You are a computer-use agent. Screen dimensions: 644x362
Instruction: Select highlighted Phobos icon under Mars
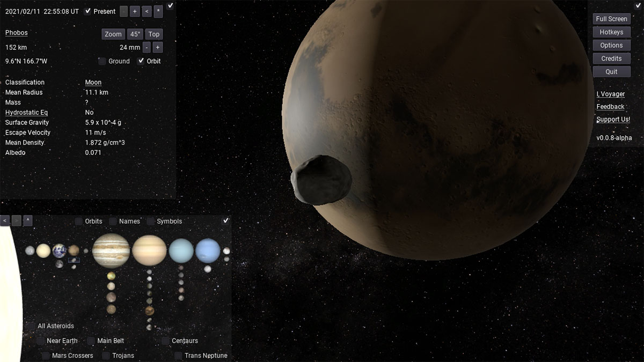click(x=74, y=260)
